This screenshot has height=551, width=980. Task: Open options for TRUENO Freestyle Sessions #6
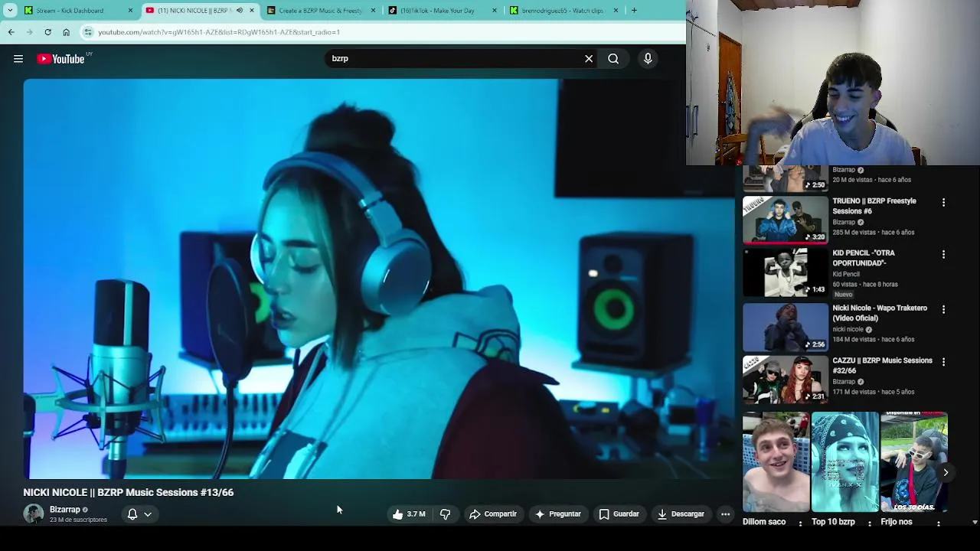point(943,203)
